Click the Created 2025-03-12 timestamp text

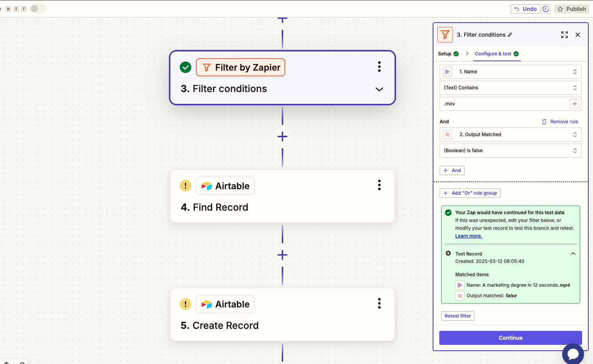(x=490, y=261)
